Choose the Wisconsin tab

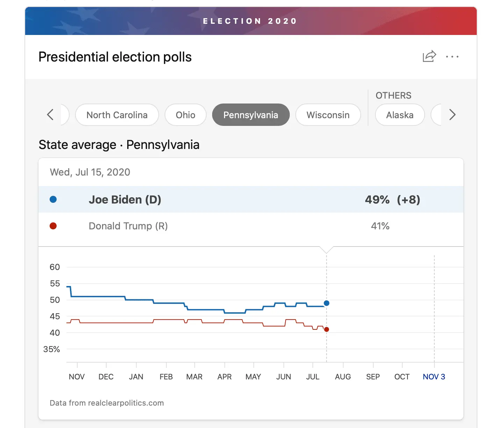328,115
